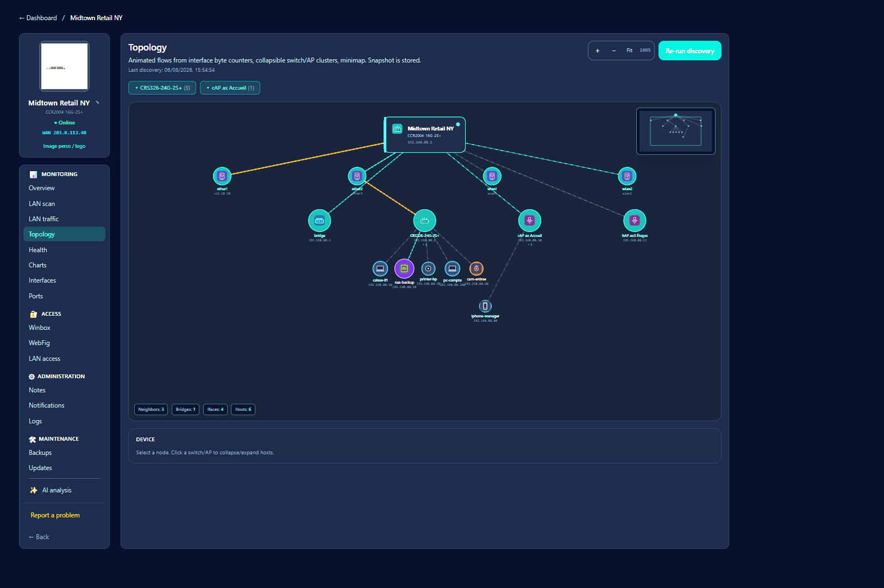Click the Image perso / logo link
The image size is (884, 588).
point(64,146)
